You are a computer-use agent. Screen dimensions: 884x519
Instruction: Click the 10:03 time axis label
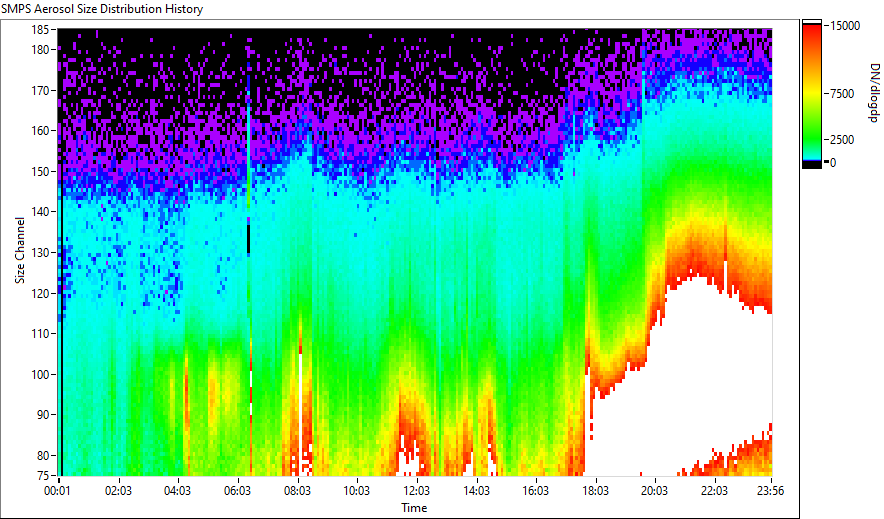[x=357, y=491]
